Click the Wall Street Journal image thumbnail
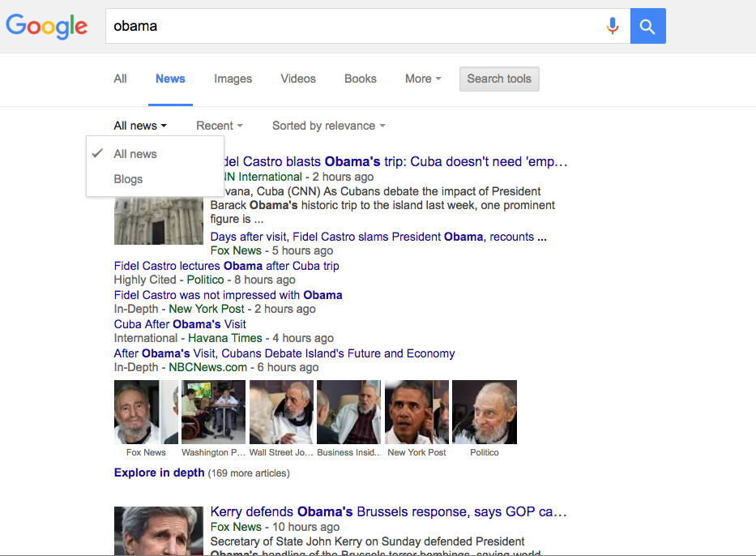The height and width of the screenshot is (556, 756). 281,412
